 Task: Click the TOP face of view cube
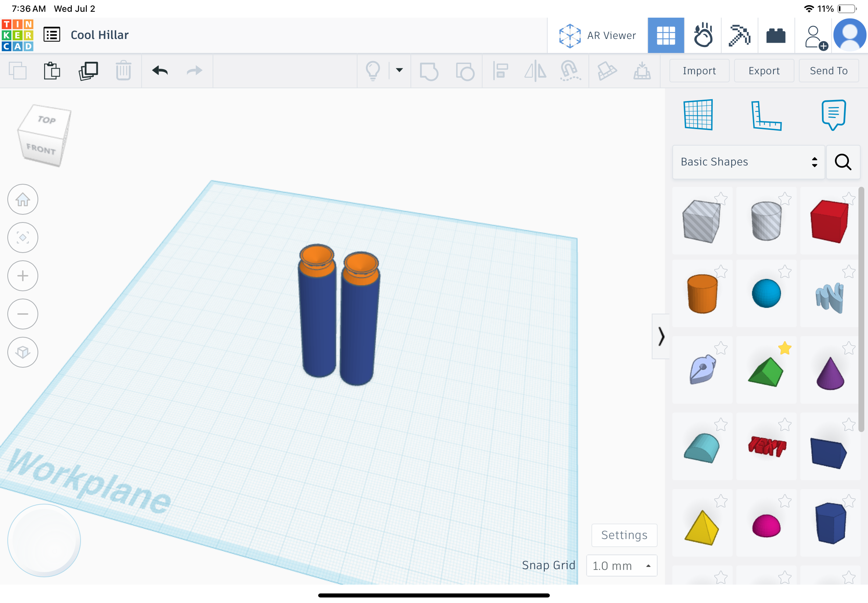46,120
